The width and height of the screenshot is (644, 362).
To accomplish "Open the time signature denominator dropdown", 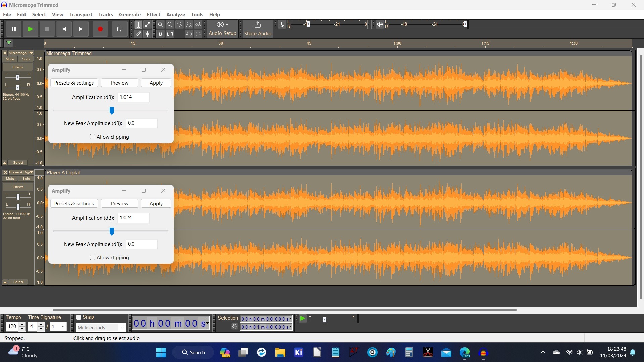I will [58, 326].
